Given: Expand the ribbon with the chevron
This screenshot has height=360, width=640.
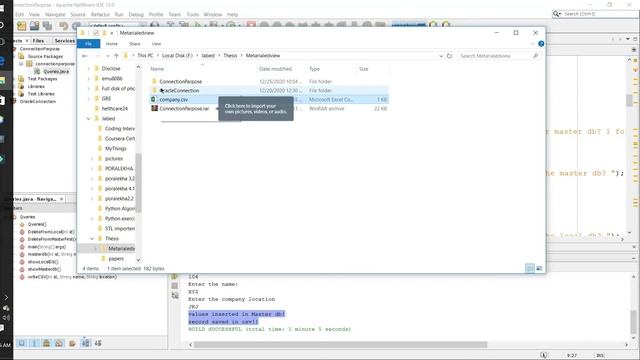Looking at the screenshot, I should tap(532, 44).
